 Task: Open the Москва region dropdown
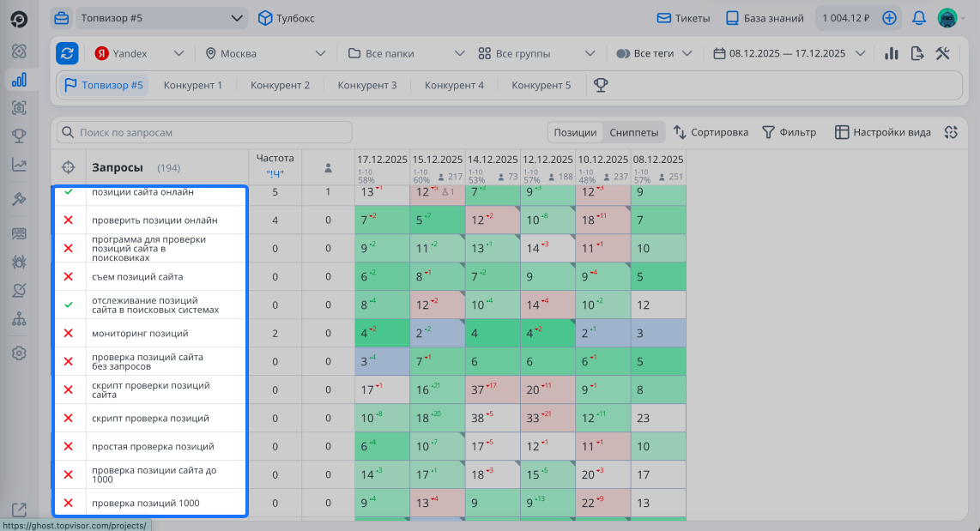(266, 54)
